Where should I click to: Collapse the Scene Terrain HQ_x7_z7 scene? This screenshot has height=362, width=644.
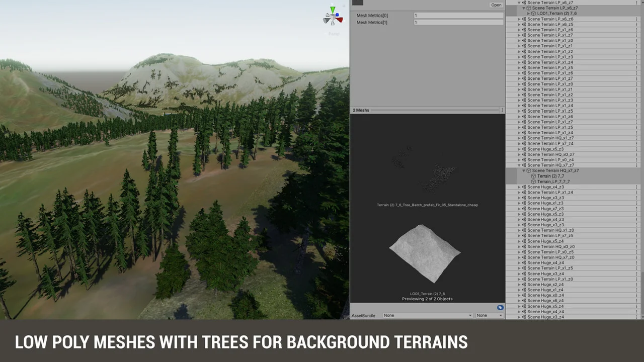519,165
